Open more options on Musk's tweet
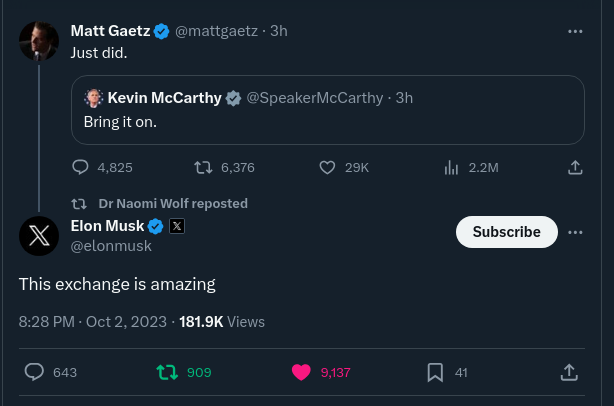Image resolution: width=614 pixels, height=406 pixels. (x=575, y=232)
